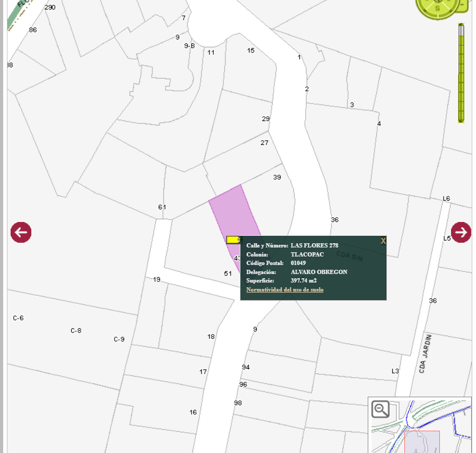Pan south using the compass S button
This screenshot has width=476, height=453.
(x=437, y=8)
